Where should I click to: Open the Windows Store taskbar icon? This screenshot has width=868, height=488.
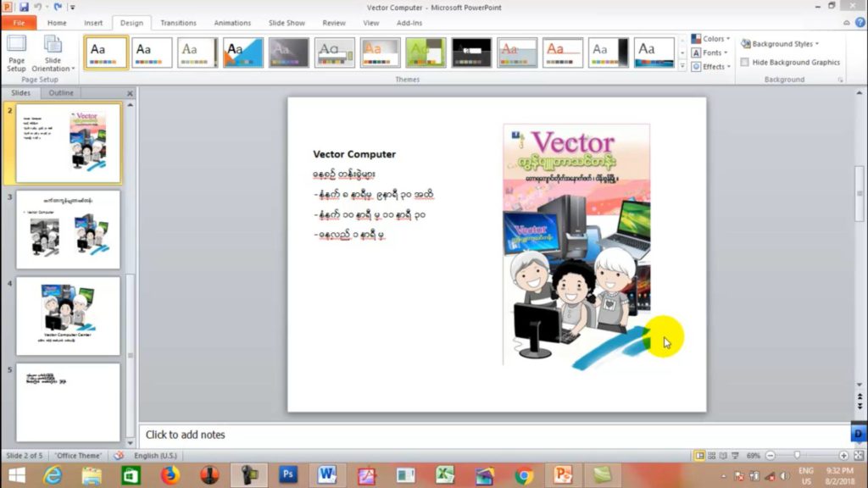(x=131, y=475)
